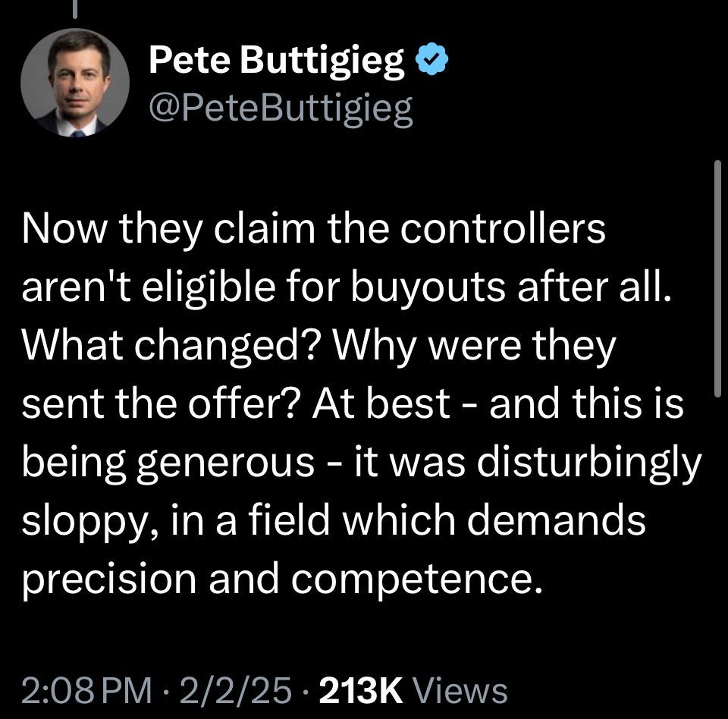Viewport: 728px width, 719px height.
Task: Click the vertical scrollbar thumb at right
Action: (x=718, y=278)
